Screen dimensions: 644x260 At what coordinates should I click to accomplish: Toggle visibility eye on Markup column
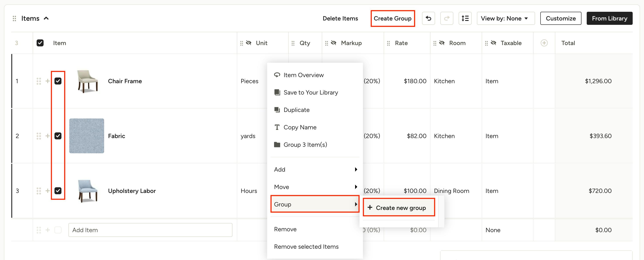(x=334, y=43)
